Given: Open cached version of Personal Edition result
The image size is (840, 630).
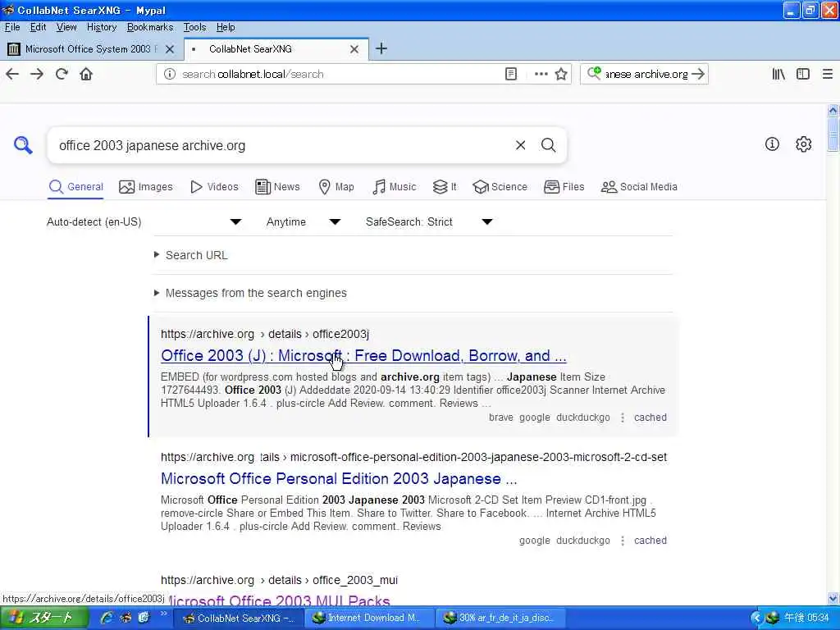Looking at the screenshot, I should (650, 541).
